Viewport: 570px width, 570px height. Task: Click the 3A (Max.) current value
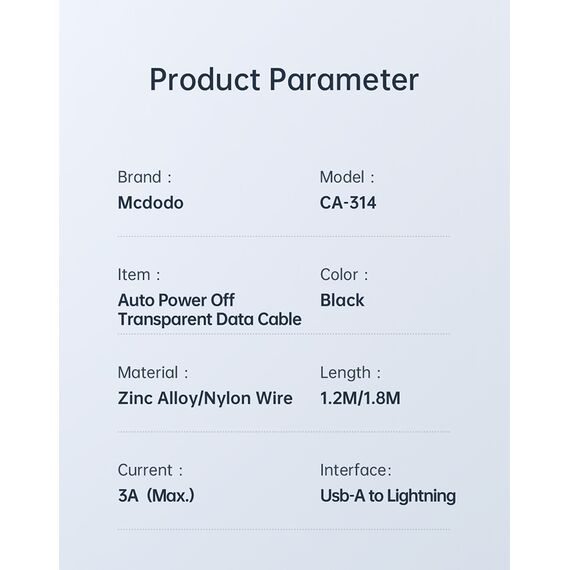tap(156, 495)
